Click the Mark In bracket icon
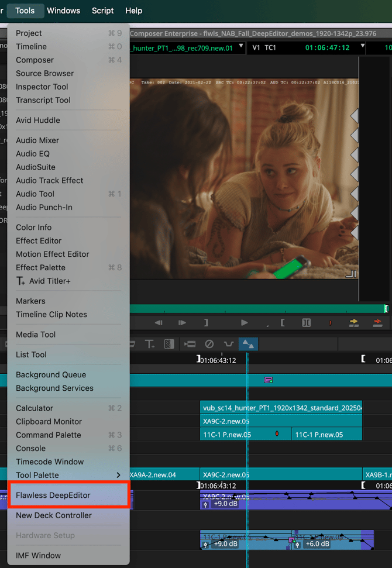The height and width of the screenshot is (568, 392). click(x=283, y=322)
